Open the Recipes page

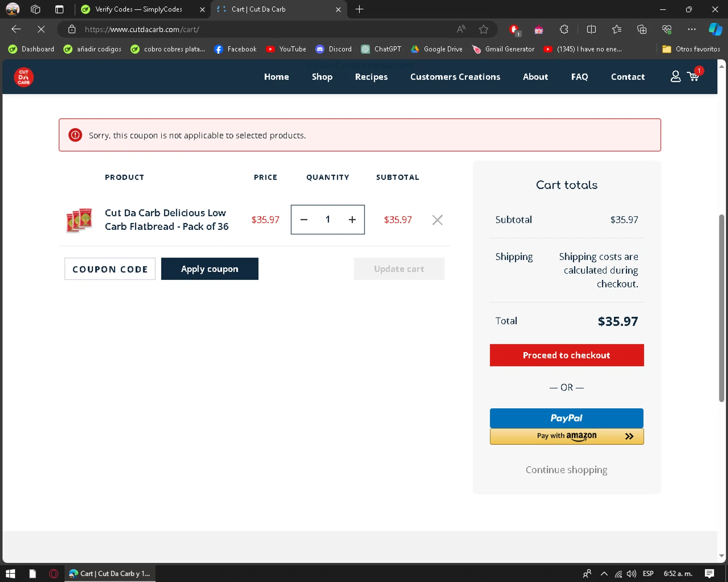tap(371, 77)
